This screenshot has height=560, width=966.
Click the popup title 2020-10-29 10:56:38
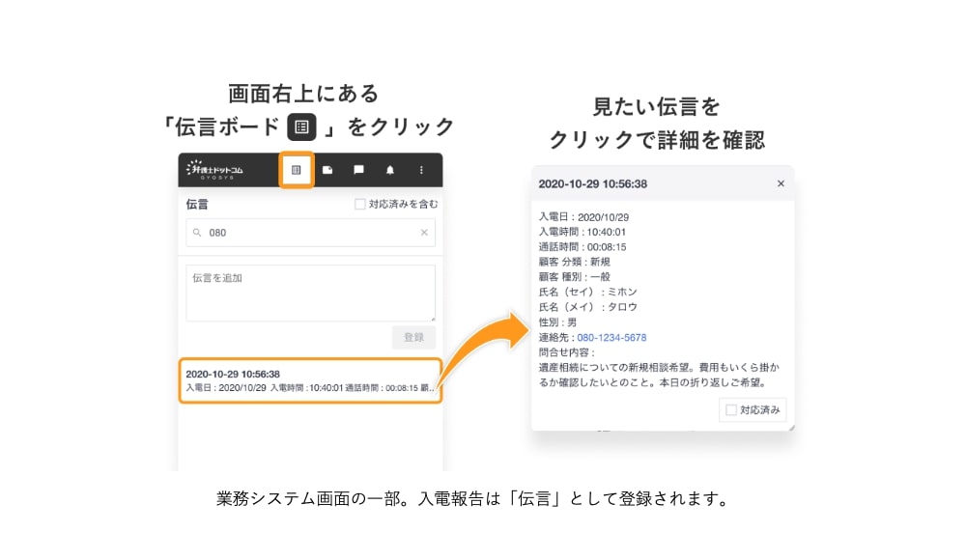pyautogui.click(x=593, y=183)
